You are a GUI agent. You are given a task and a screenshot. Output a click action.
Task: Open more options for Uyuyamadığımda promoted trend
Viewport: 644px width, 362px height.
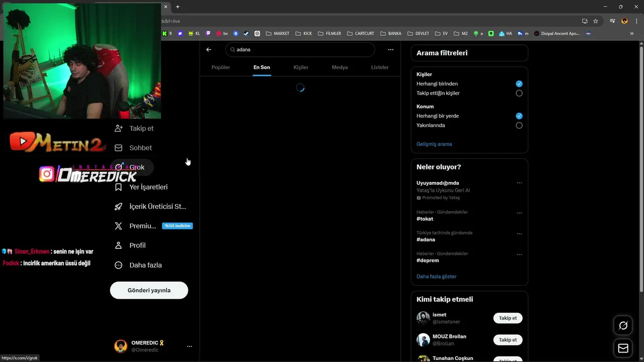click(519, 183)
